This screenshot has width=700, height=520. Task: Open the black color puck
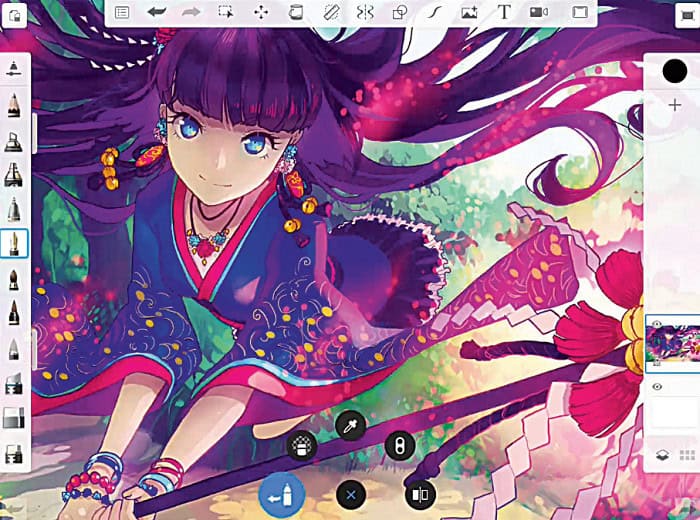pos(675,71)
